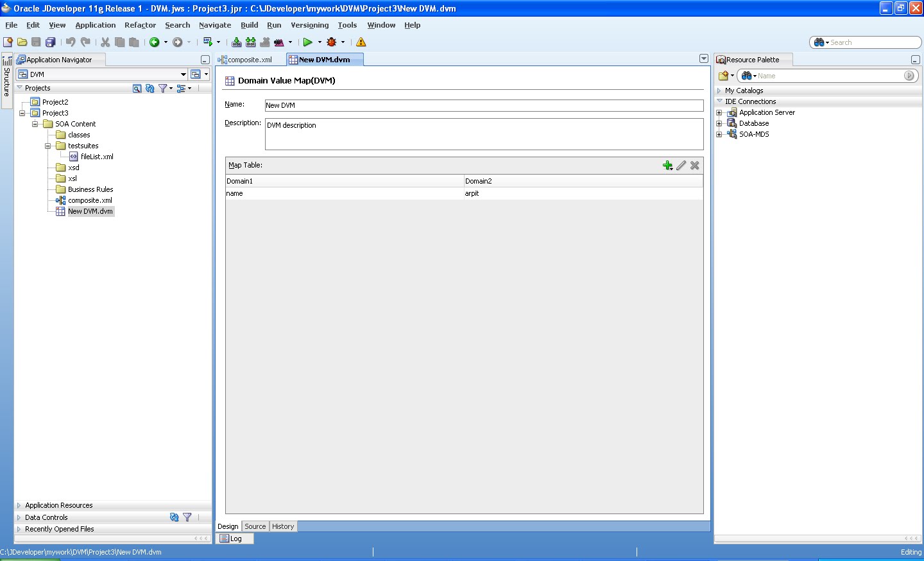The width and height of the screenshot is (924, 561).
Task: Open the SQL worksheet toolbar icon
Action: pos(209,42)
